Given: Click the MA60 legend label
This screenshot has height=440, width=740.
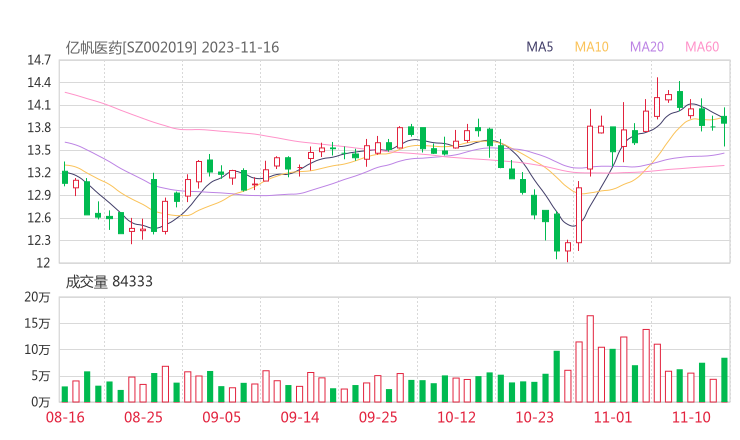Looking at the screenshot, I should [702, 47].
